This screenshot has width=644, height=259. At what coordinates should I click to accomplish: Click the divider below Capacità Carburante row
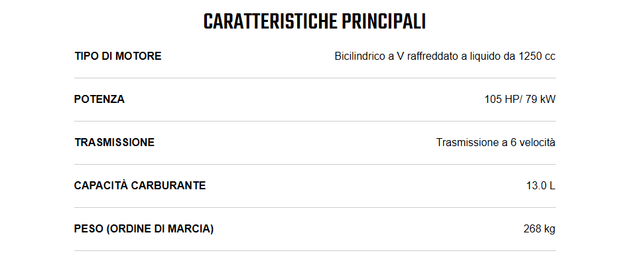pyautogui.click(x=314, y=208)
